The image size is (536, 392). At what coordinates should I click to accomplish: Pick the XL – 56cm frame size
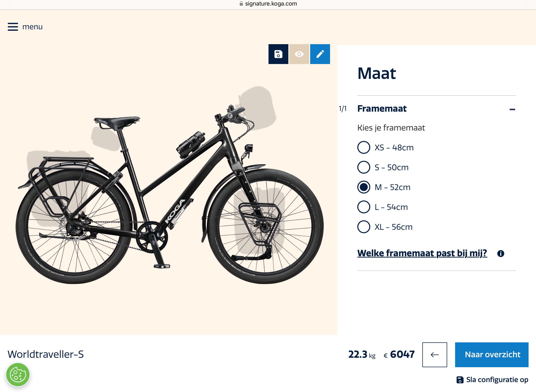pyautogui.click(x=364, y=227)
